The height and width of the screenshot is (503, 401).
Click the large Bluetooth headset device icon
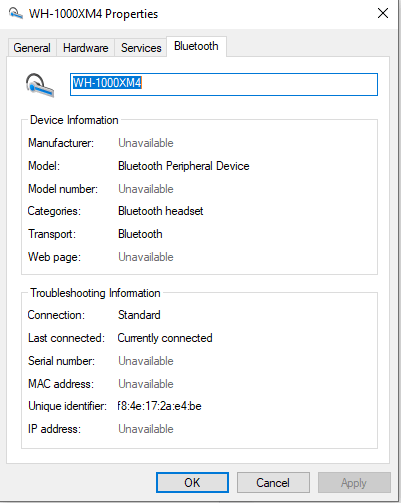tap(39, 85)
